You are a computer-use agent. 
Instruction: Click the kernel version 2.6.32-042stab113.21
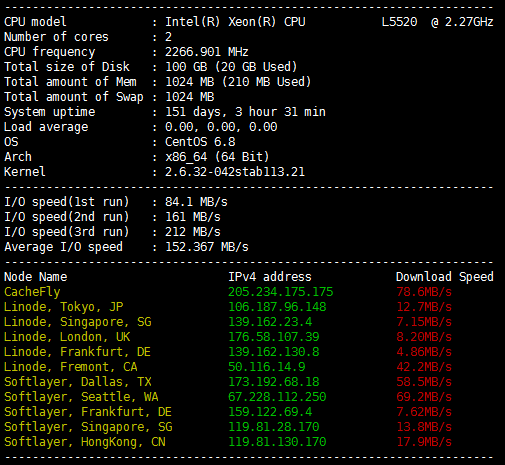click(x=235, y=172)
